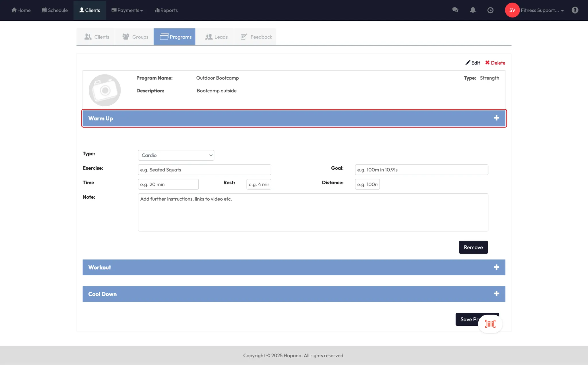Screen dimensions: 588x365
Task: Expand the Cool Down section plus
Action: tap(496, 294)
